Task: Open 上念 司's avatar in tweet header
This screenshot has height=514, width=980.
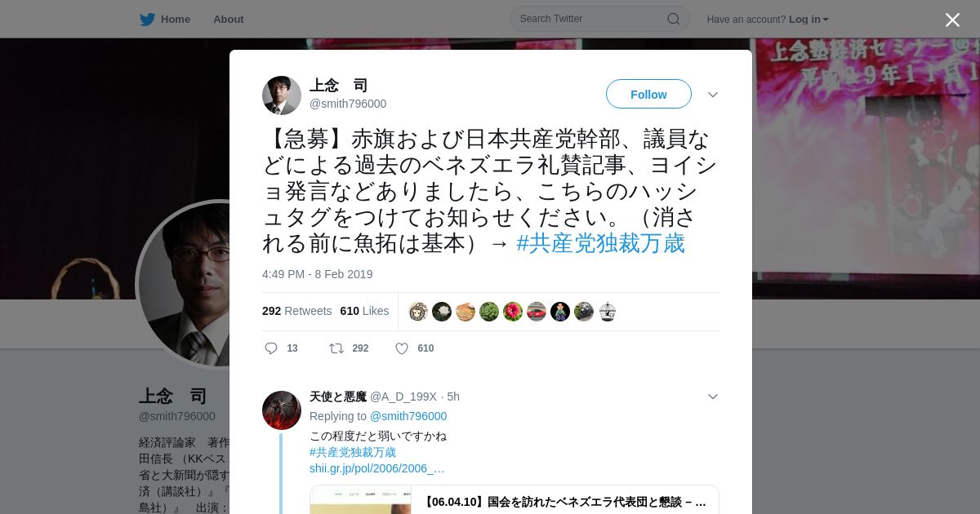Action: (282, 95)
